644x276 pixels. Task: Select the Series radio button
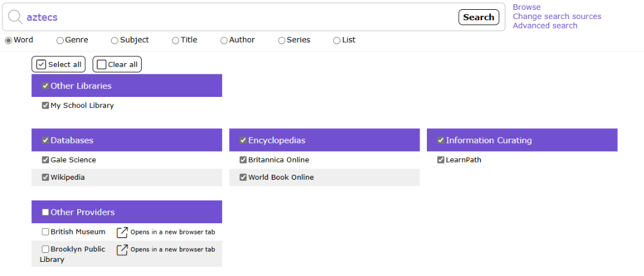282,40
